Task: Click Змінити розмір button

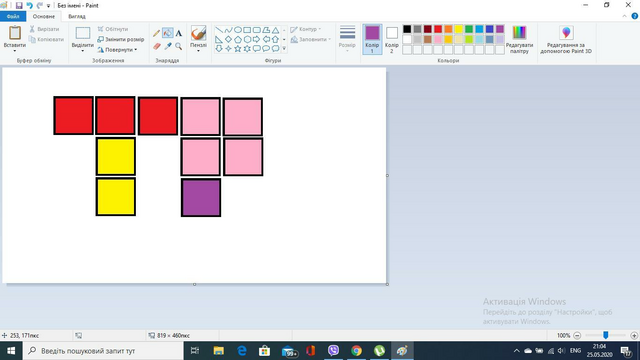Action: tap(121, 40)
